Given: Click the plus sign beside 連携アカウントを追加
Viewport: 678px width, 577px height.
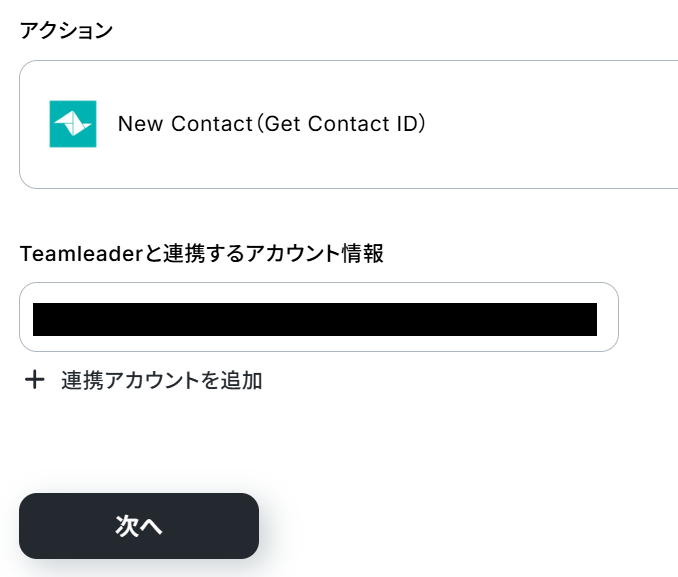Looking at the screenshot, I should pos(35,380).
